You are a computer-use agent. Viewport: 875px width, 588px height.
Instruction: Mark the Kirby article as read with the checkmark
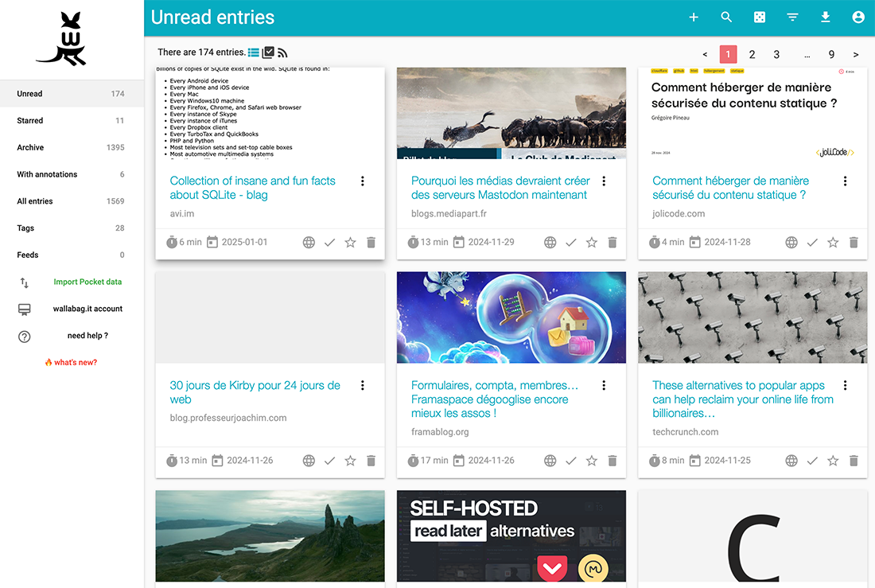(x=329, y=460)
